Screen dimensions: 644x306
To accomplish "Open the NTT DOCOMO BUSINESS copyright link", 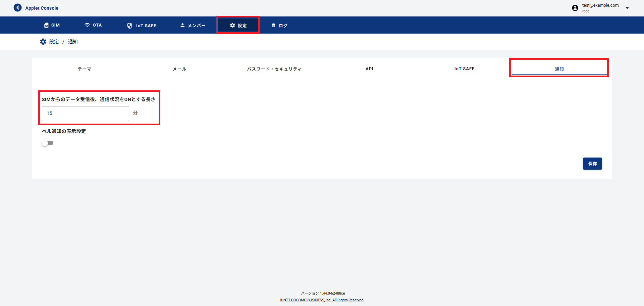I will 322,300.
